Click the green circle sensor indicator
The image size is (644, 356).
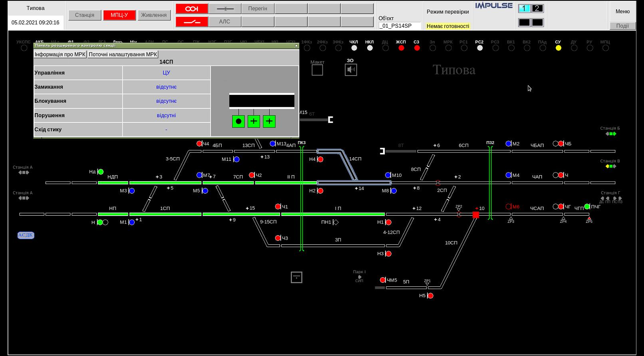tap(238, 121)
